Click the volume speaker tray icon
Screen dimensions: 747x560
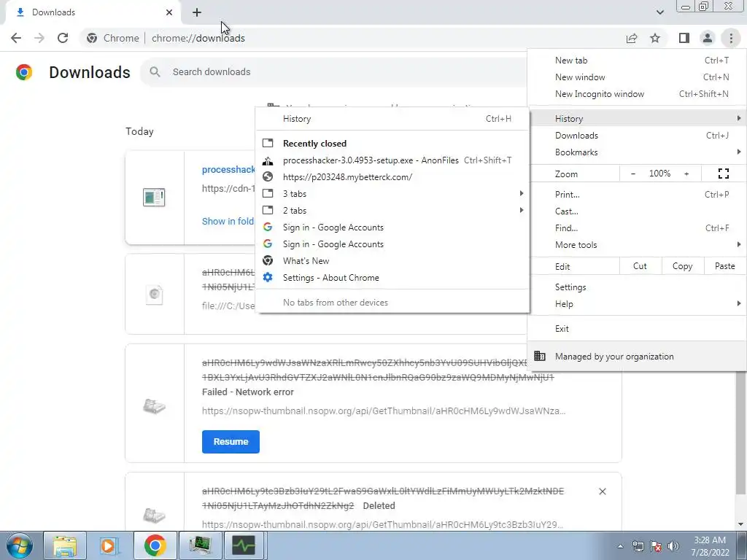[673, 546]
